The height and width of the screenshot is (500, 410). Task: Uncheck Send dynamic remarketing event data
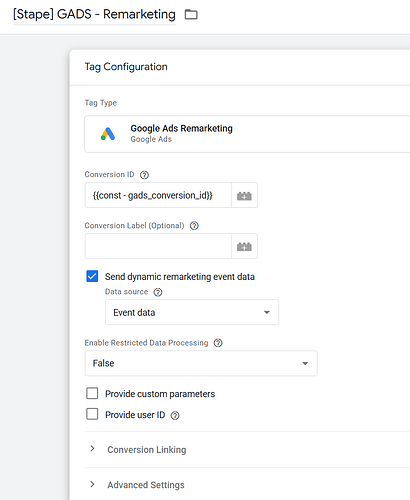pos(92,276)
